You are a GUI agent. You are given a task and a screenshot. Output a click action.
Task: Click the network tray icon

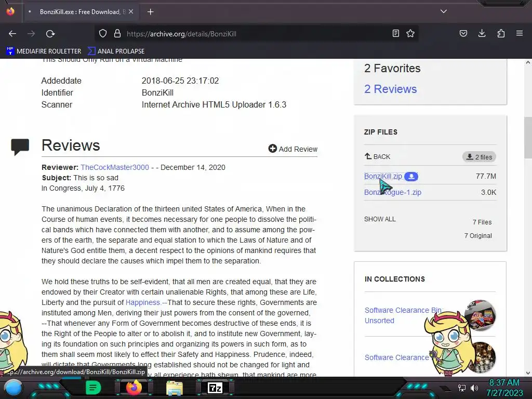461,388
